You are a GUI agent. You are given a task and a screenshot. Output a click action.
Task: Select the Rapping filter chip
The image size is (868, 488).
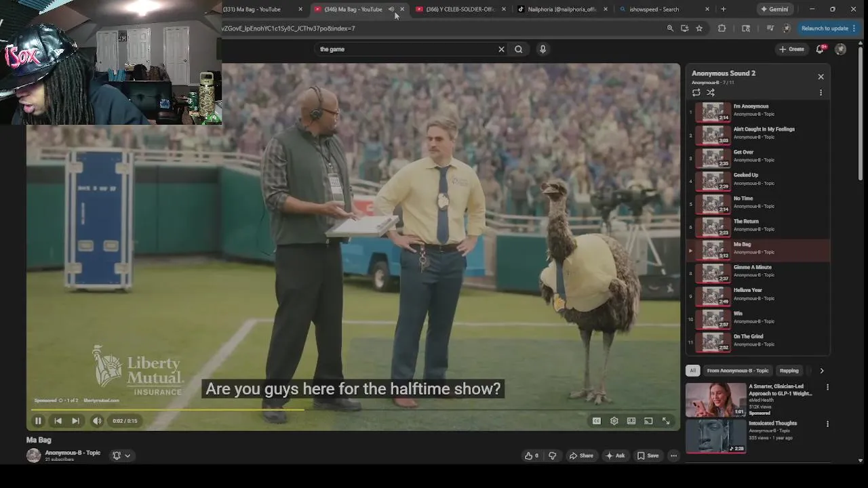pyautogui.click(x=789, y=371)
